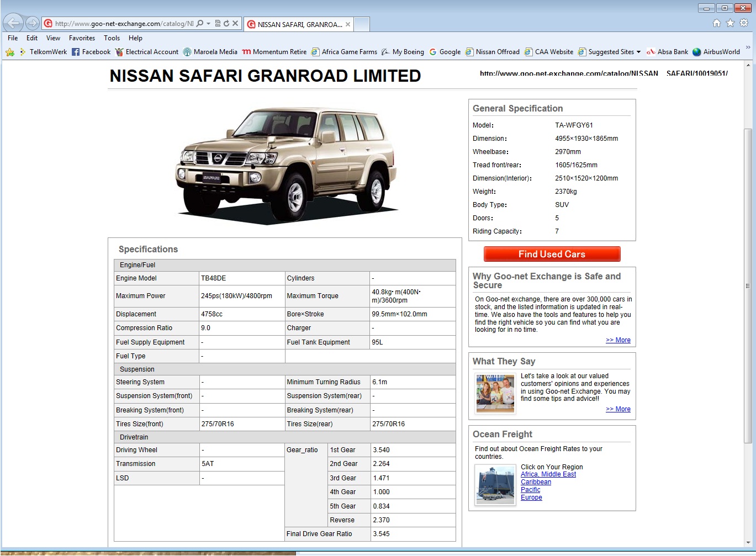Click the browser Back arrow button

tap(13, 23)
